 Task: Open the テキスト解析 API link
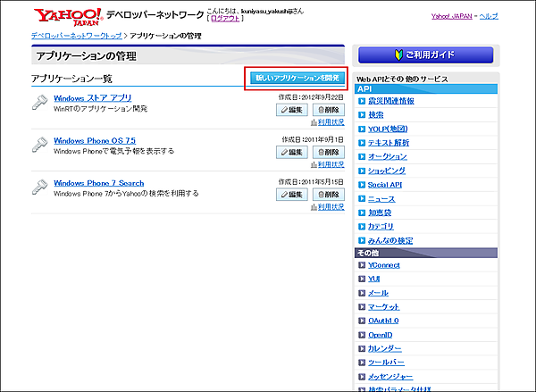pos(389,143)
